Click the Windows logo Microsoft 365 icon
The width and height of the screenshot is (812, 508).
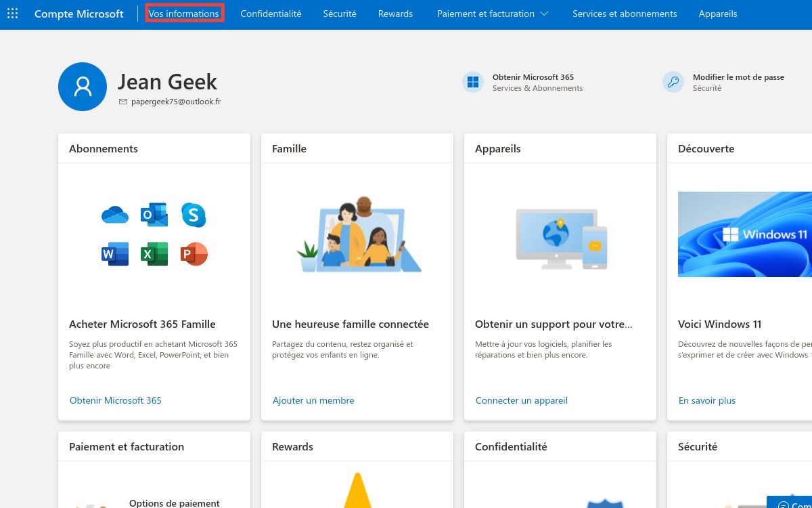pos(473,82)
